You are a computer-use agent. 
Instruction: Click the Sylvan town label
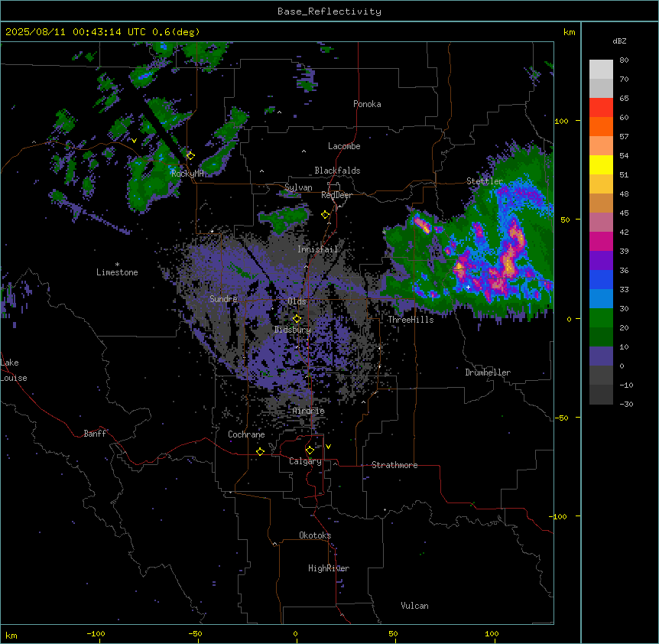coord(298,187)
